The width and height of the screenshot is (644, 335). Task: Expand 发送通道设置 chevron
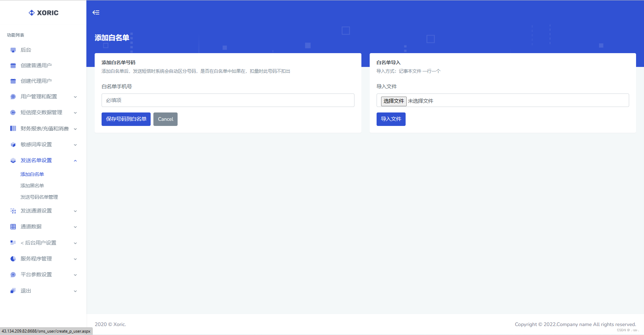pos(75,211)
